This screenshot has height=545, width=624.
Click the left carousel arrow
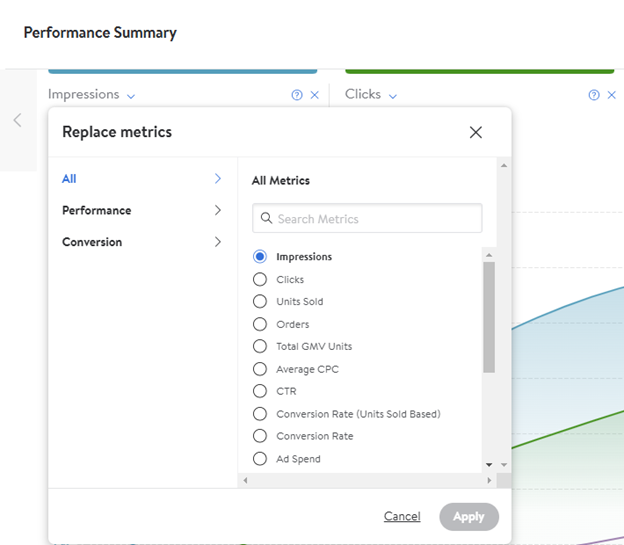[x=17, y=120]
